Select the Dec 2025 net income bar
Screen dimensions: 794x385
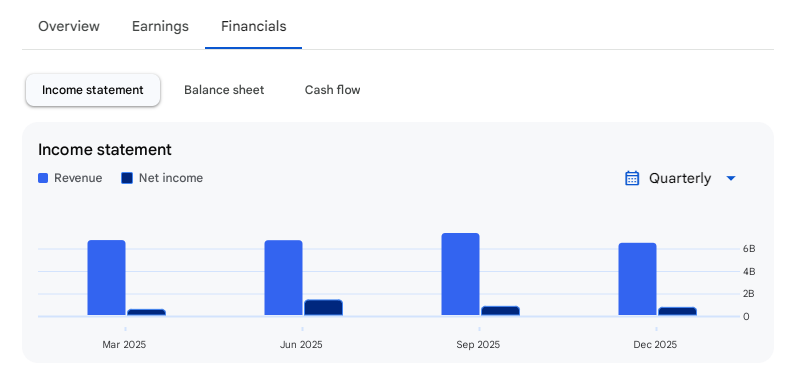pos(678,312)
